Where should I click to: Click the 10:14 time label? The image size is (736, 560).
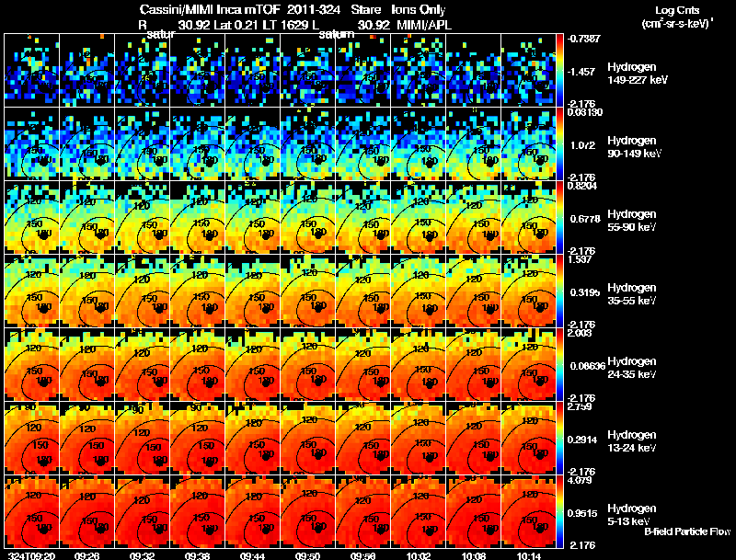tap(528, 555)
